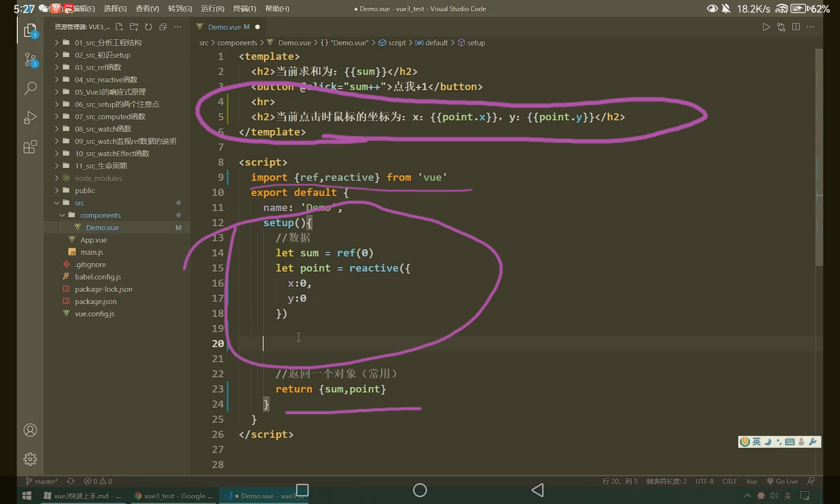Select the Demo.vue editor tab
Image resolution: width=840 pixels, height=504 pixels.
tap(224, 27)
